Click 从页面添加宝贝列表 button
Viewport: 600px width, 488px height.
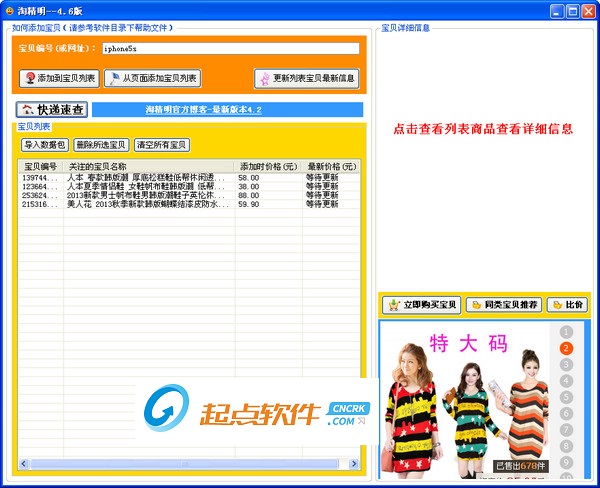tap(152, 78)
